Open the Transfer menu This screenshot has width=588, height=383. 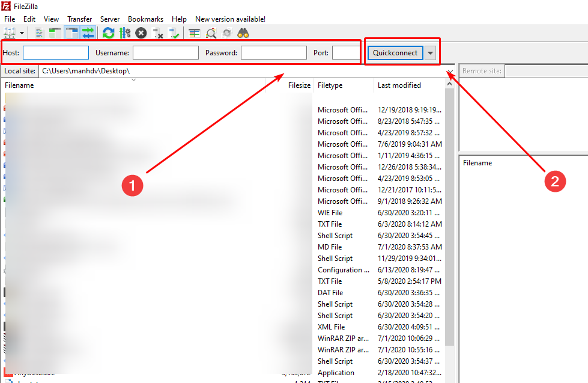(79, 19)
